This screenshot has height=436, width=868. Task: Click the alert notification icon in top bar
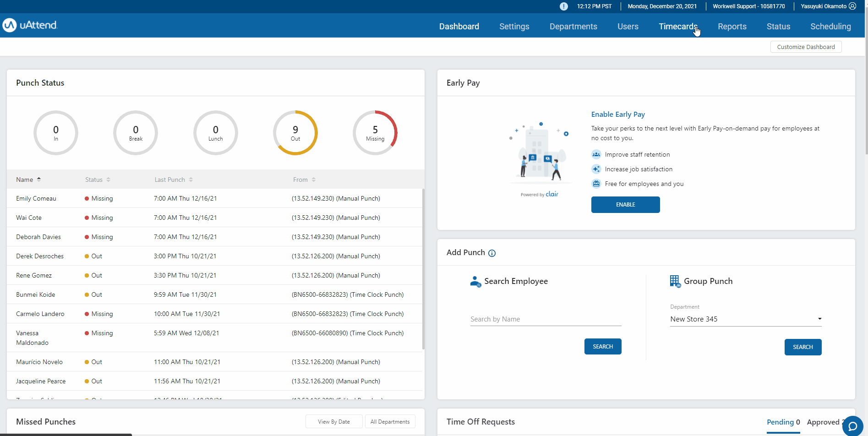564,6
